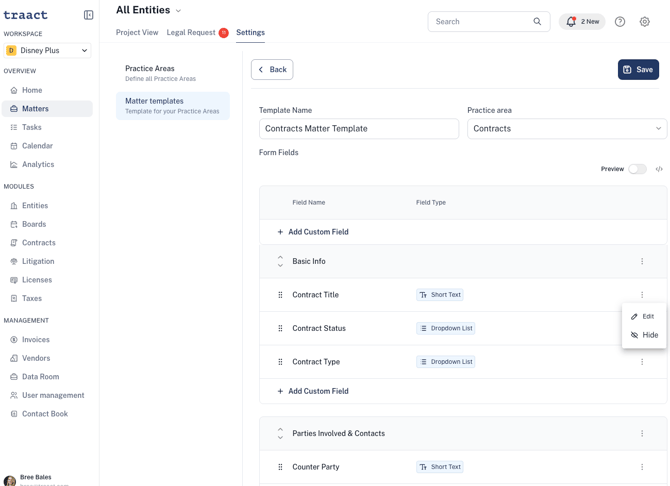The width and height of the screenshot is (670, 486).
Task: Click Short Text type of Counter Party
Action: (x=440, y=467)
